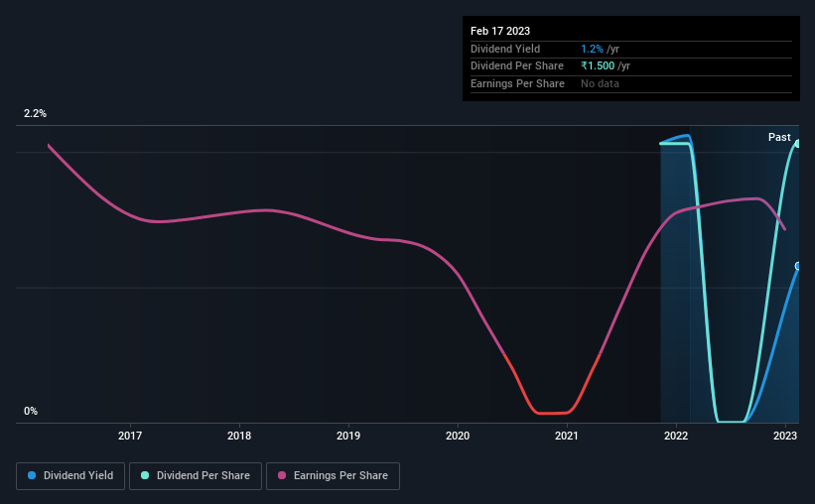This screenshot has height=504, width=815.
Task: Toggle the Earnings Per Share legend button
Action: point(333,476)
